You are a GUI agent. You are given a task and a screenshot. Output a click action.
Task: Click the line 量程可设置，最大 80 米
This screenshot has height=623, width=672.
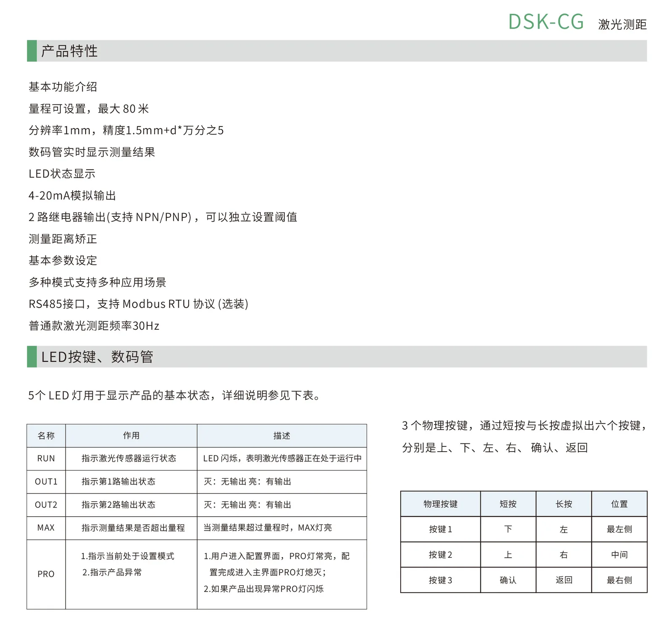click(x=89, y=109)
